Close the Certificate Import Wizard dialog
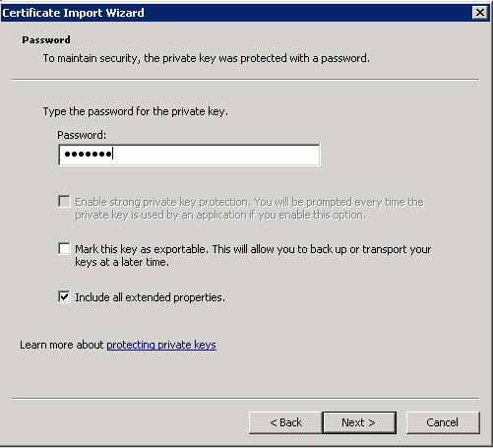This screenshot has width=493, height=448. (480, 13)
